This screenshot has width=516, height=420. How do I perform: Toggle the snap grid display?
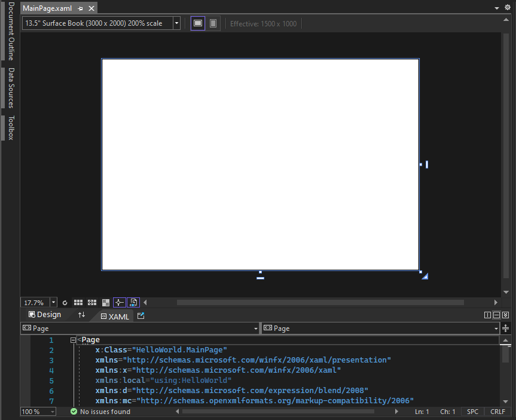pyautogui.click(x=78, y=302)
